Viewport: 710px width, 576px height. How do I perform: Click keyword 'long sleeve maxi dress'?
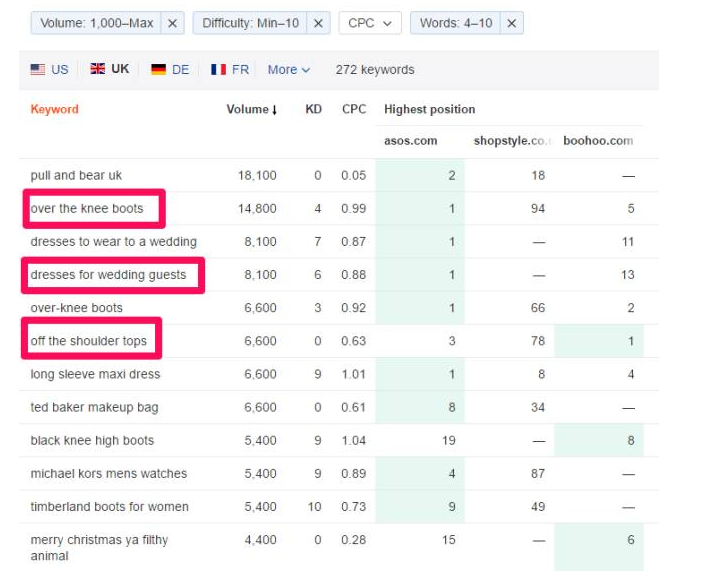(x=96, y=374)
